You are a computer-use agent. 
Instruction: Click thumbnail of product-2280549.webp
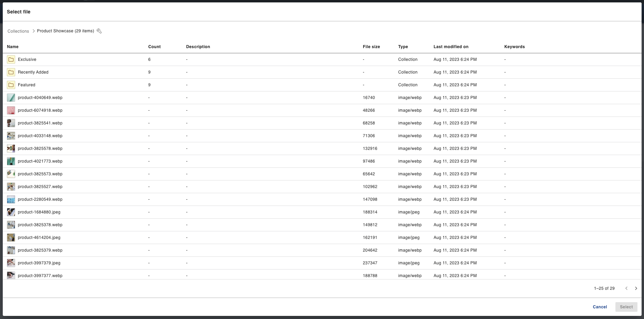click(x=11, y=199)
